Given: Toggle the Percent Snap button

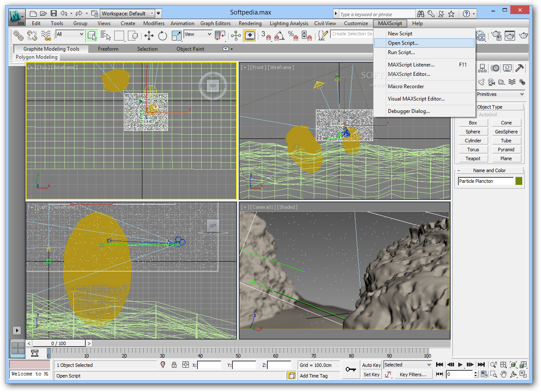Looking at the screenshot, I should coord(293,35).
